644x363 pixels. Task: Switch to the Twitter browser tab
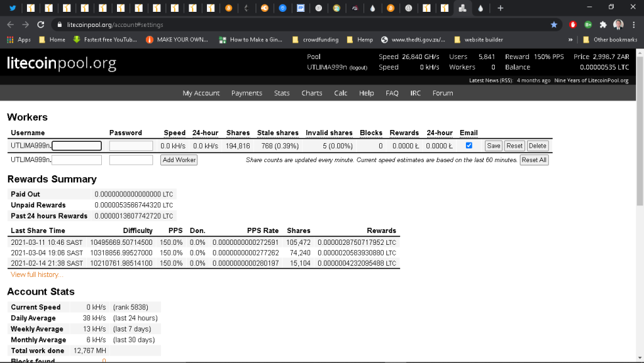12,8
